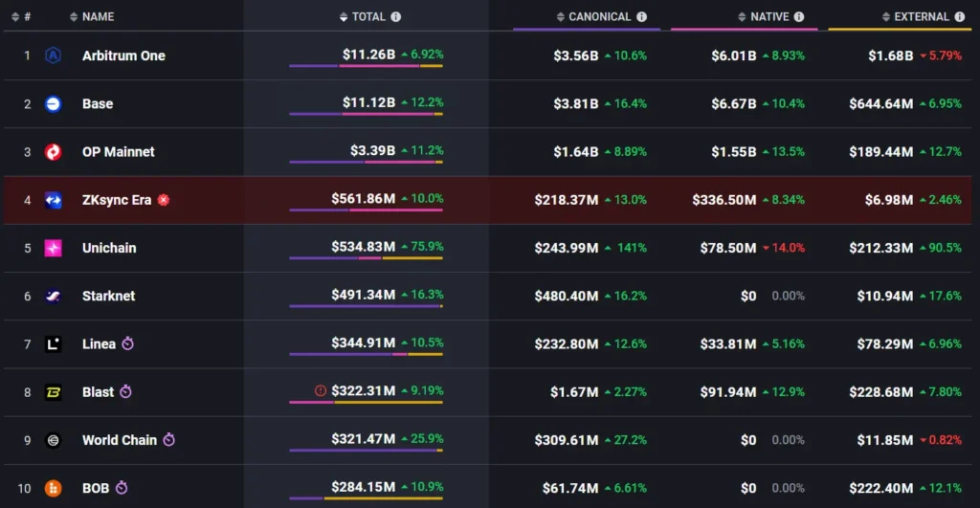Click the 14.0% red native change
This screenshot has width=980, height=508.
pos(784,248)
